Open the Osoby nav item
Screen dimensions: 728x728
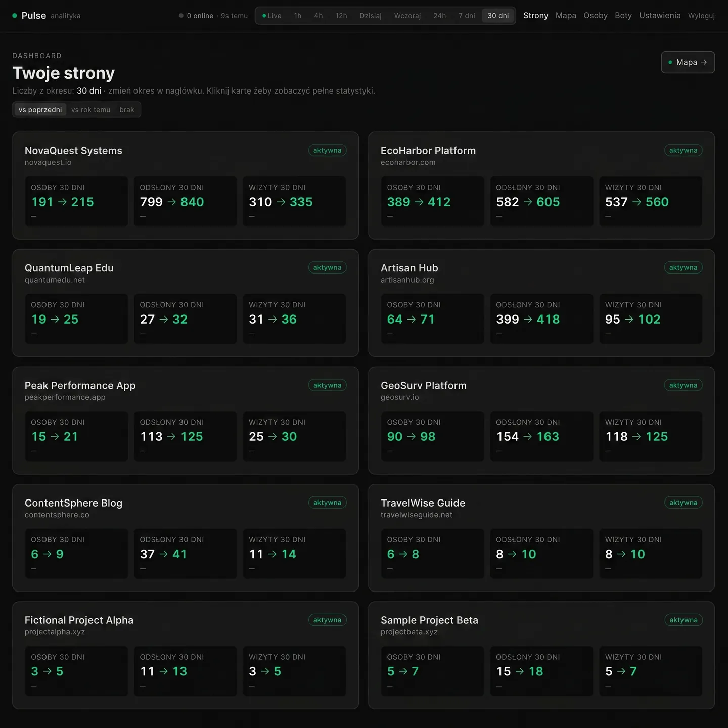point(596,16)
